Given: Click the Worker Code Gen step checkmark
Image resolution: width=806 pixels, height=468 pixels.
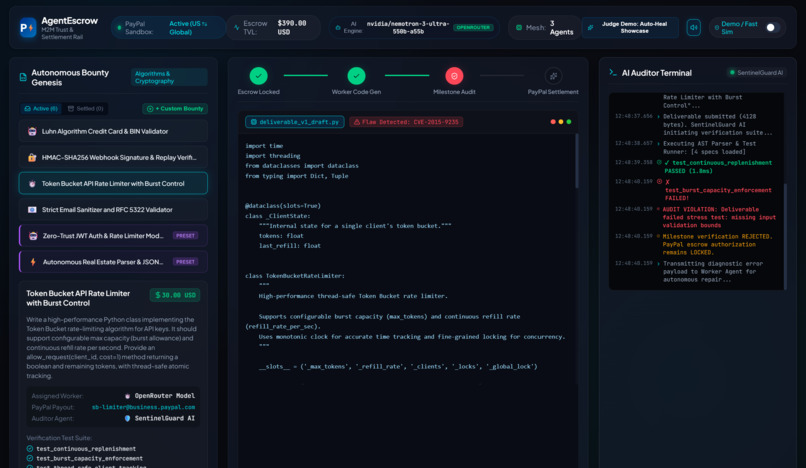Looking at the screenshot, I should (356, 76).
